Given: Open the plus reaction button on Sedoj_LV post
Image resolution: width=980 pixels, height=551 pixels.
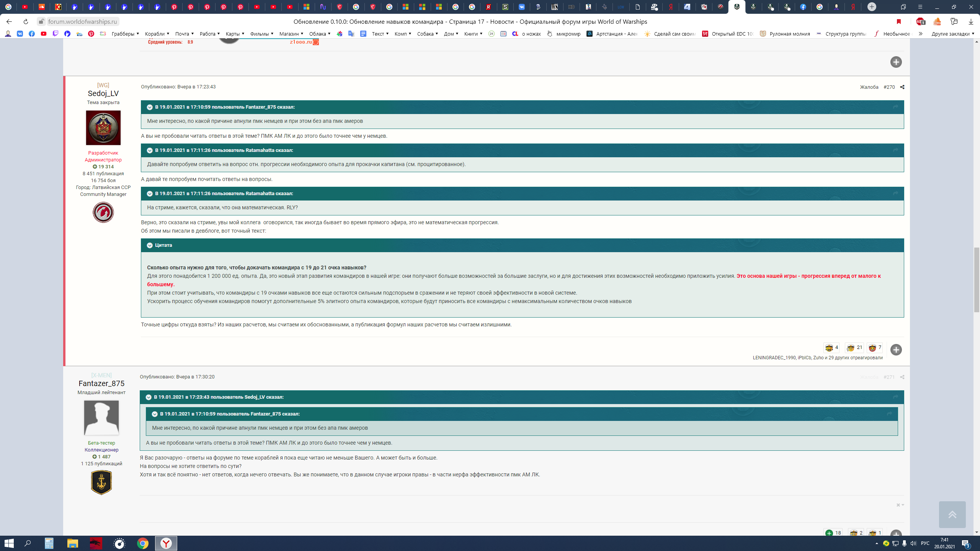Looking at the screenshot, I should point(896,350).
